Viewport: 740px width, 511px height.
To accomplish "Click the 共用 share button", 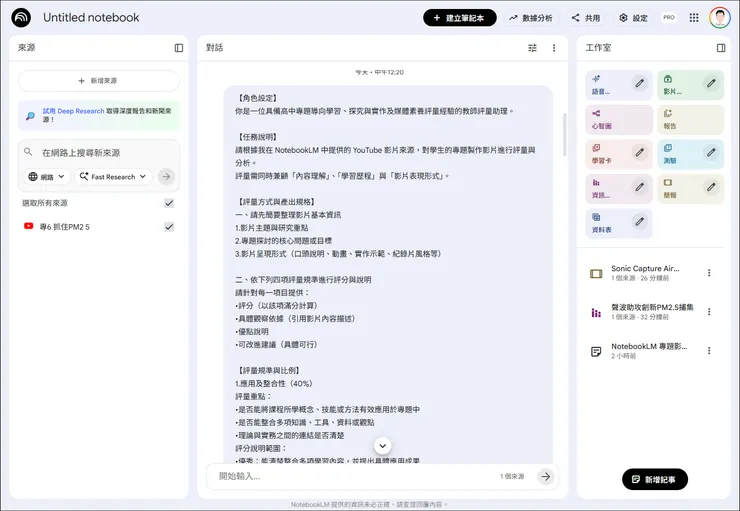I will tap(586, 18).
